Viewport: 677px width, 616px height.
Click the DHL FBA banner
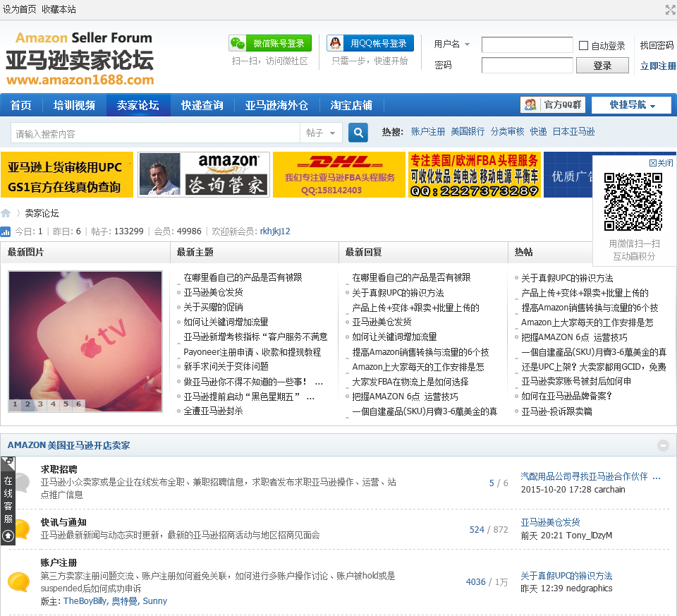(339, 174)
